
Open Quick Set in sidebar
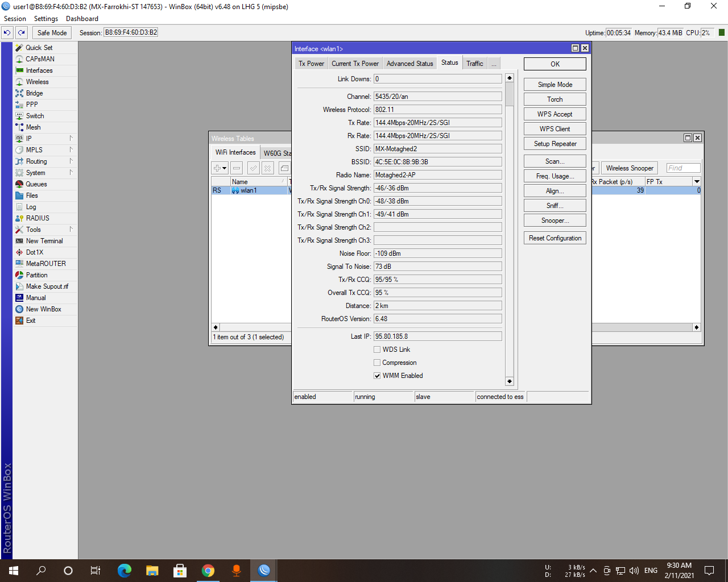coord(39,48)
